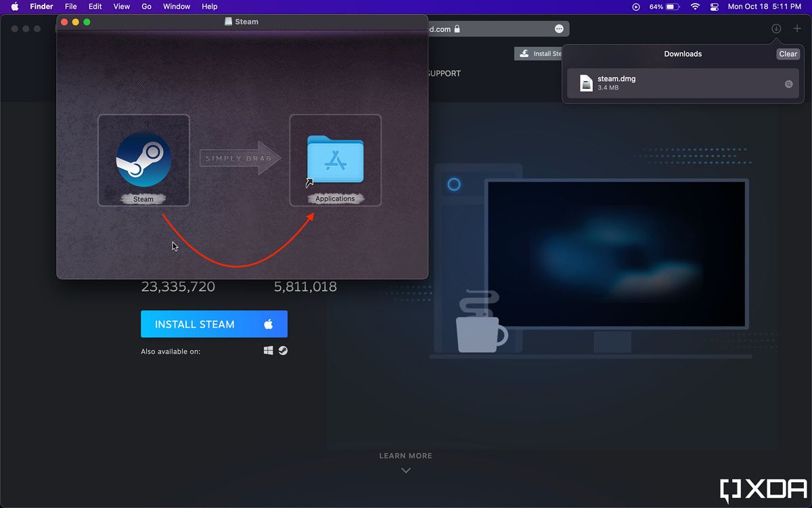Click the magnifier icon beside steam.dmg
Screen dimensions: 812x508
tap(788, 84)
